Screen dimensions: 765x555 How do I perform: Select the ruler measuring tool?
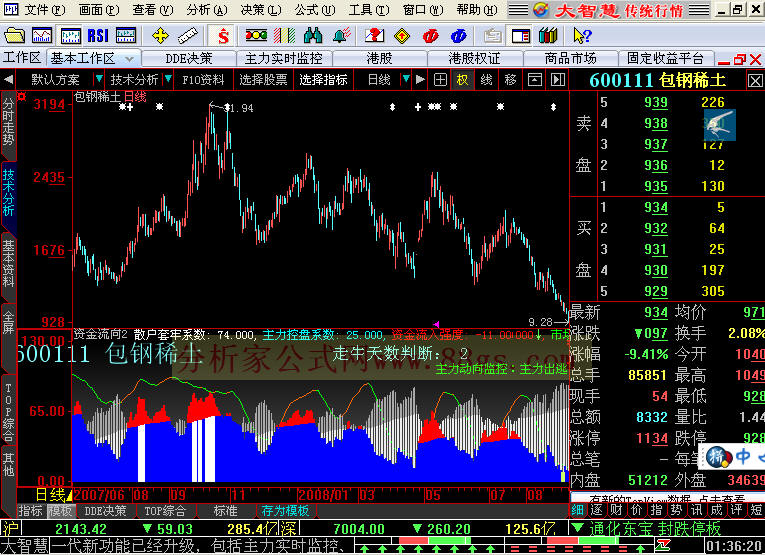coord(188,36)
